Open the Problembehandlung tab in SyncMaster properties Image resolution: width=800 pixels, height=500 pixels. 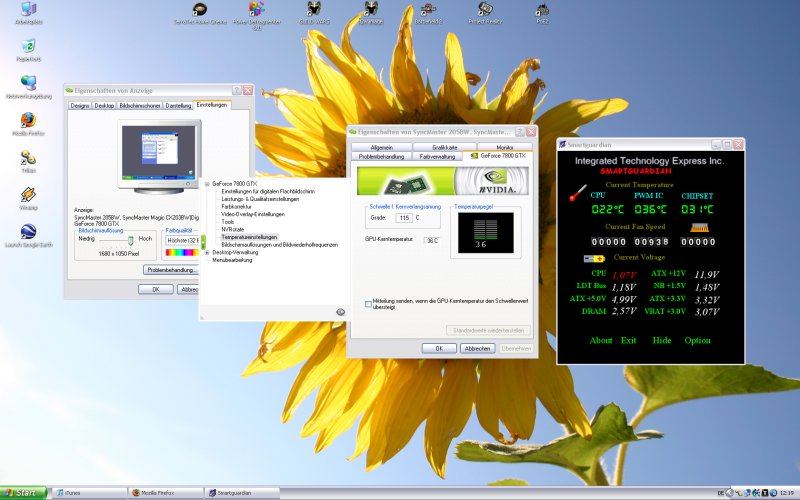point(381,157)
